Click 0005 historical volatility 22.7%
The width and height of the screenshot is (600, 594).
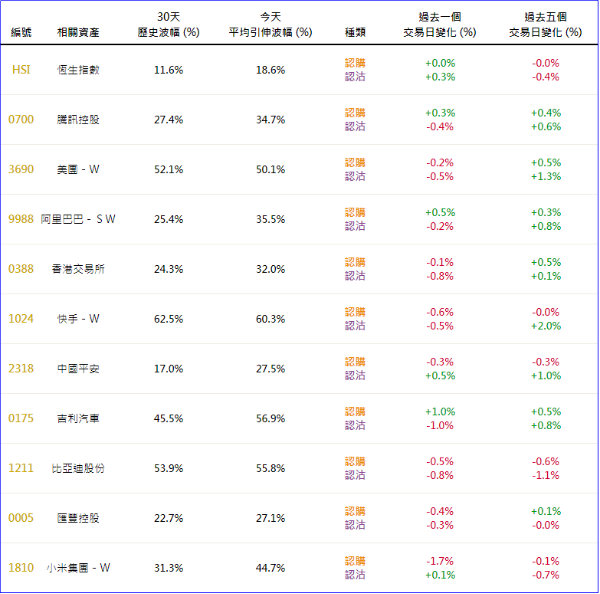click(168, 518)
